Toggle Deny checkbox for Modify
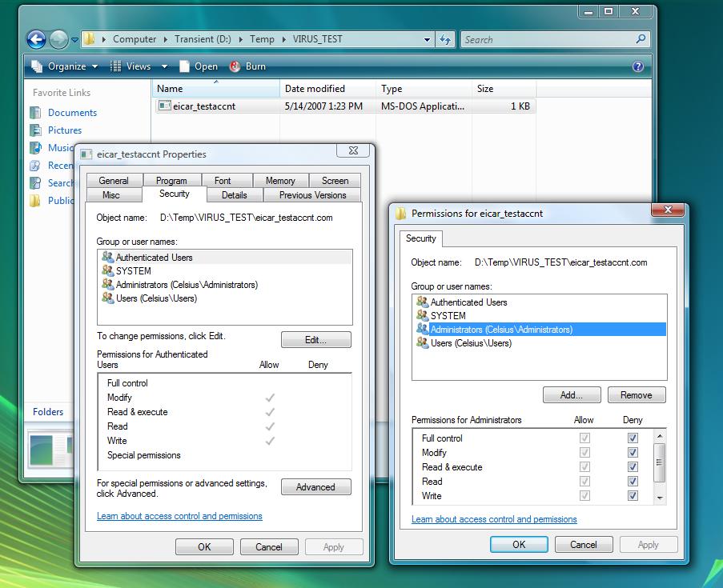The height and width of the screenshot is (588, 723). [x=633, y=453]
